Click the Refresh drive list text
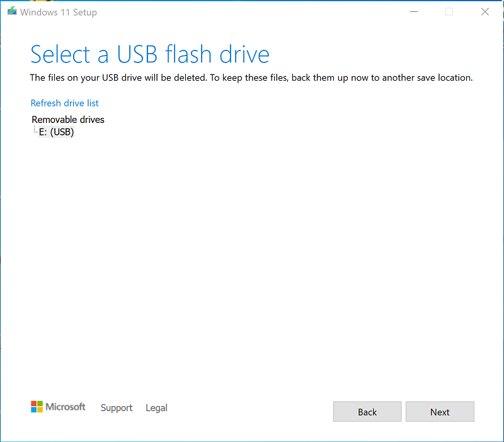 (64, 103)
